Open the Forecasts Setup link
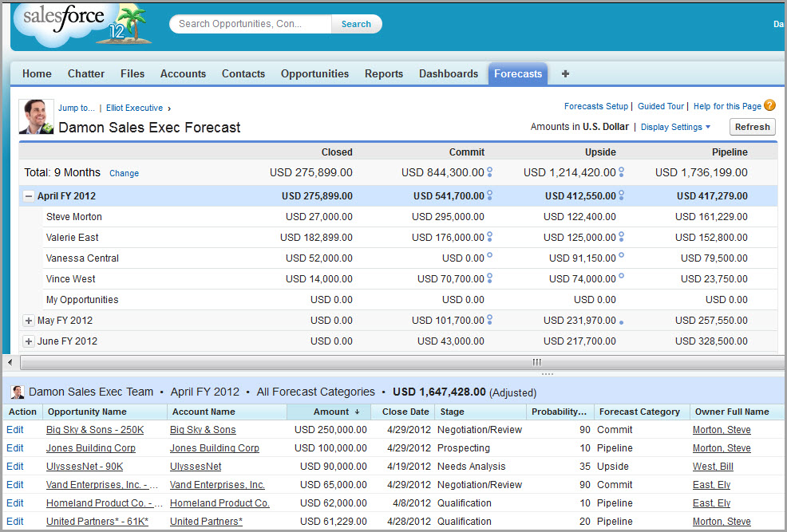This screenshot has height=532, width=787. coord(595,106)
